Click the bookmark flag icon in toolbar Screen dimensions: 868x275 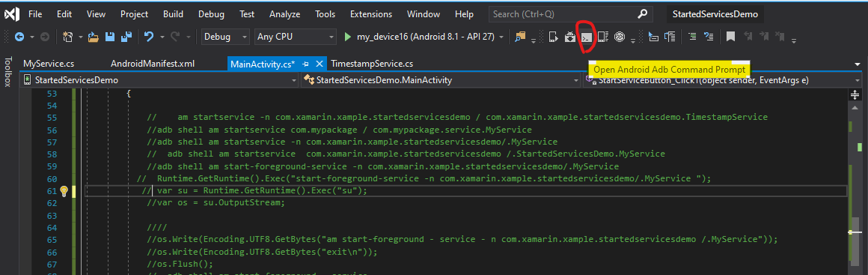[x=731, y=37]
